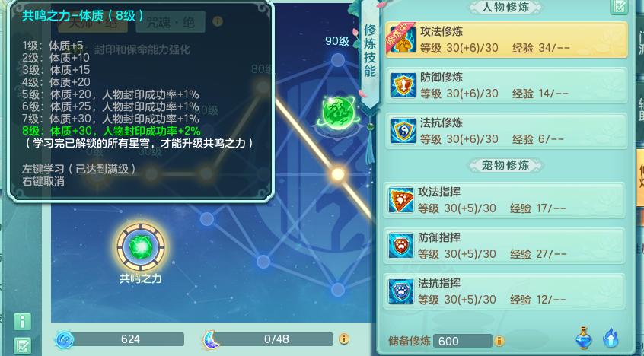Select the green dragon orb star node
Viewport: 644px width, 356px height.
coord(338,112)
